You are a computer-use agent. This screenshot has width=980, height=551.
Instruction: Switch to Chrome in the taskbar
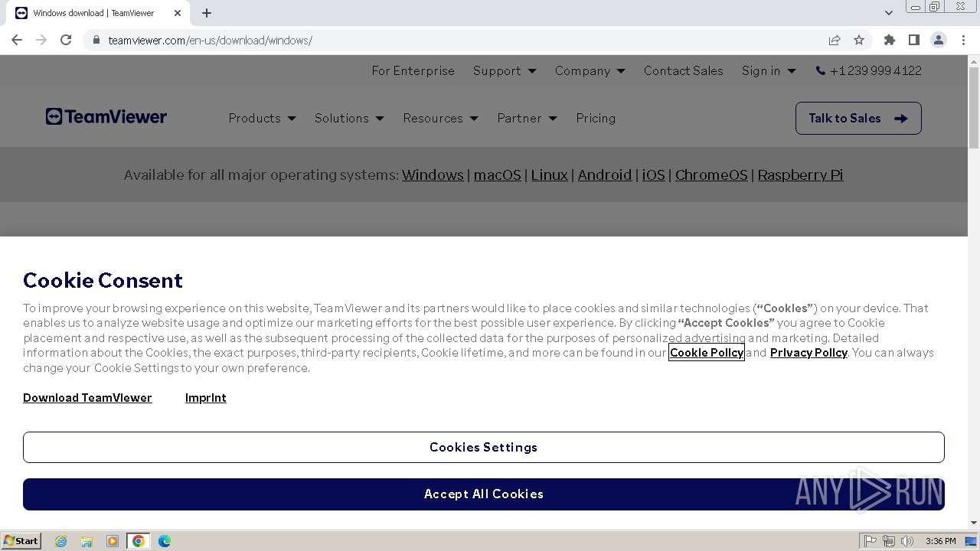[139, 541]
